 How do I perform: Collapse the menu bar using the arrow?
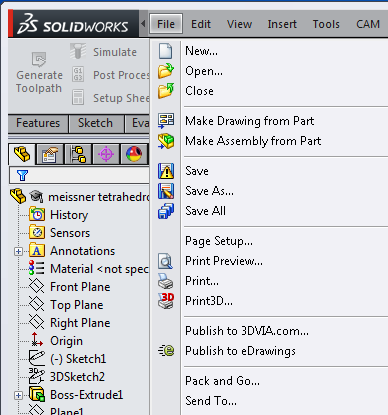pos(143,24)
